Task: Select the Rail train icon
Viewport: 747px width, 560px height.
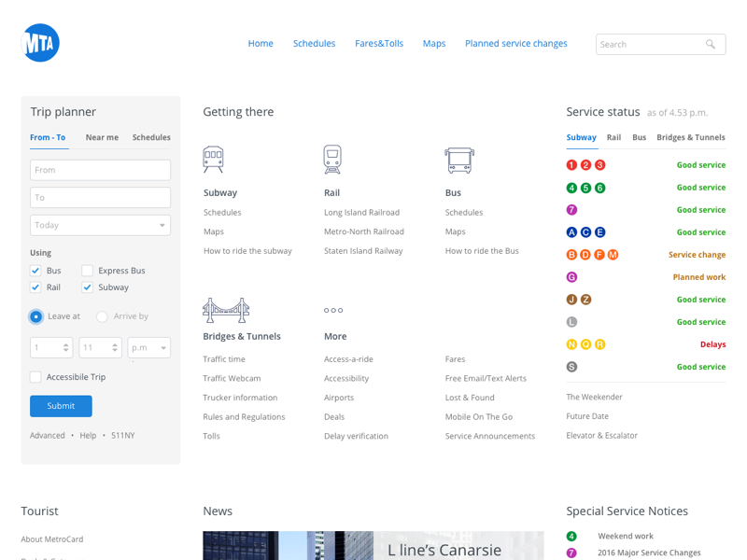Action: [332, 160]
